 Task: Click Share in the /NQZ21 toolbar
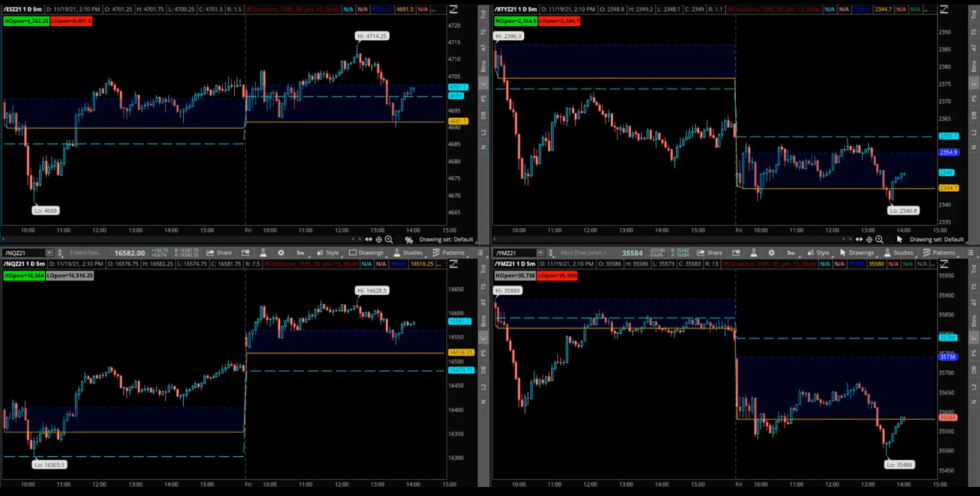pos(219,252)
